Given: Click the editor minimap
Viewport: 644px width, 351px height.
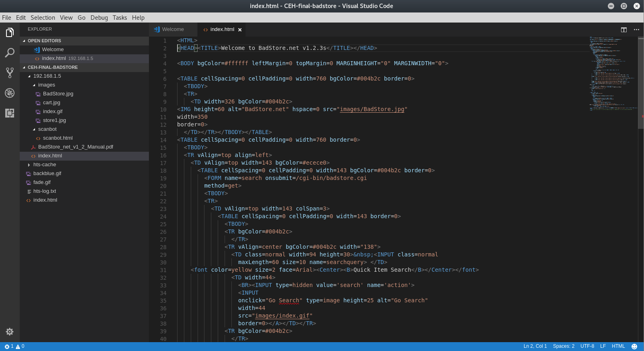Looking at the screenshot, I should pyautogui.click(x=613, y=73).
